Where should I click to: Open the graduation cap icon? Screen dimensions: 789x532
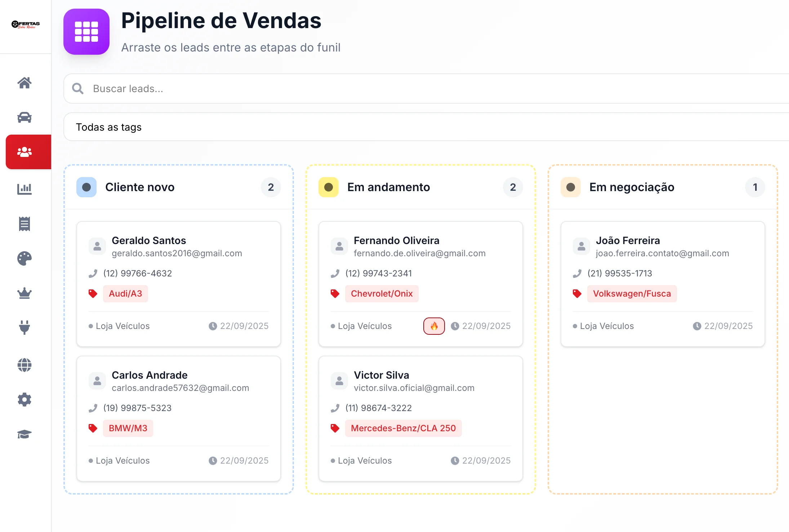click(x=24, y=434)
